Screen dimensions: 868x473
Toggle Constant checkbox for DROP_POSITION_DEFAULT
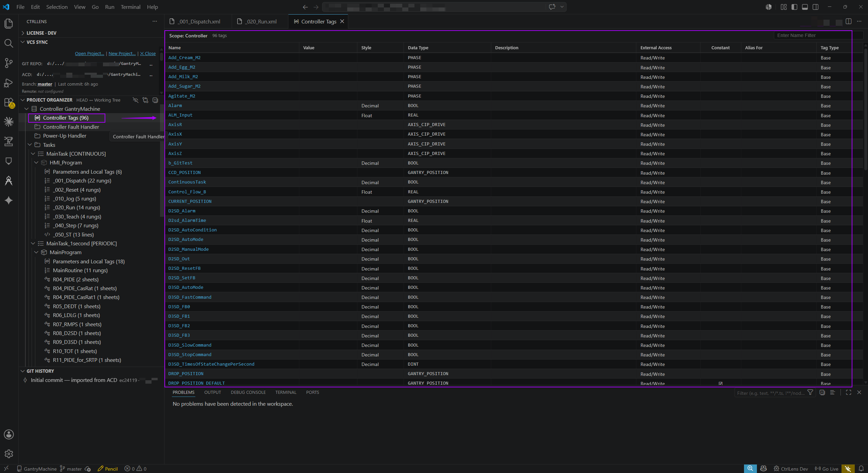(x=721, y=383)
